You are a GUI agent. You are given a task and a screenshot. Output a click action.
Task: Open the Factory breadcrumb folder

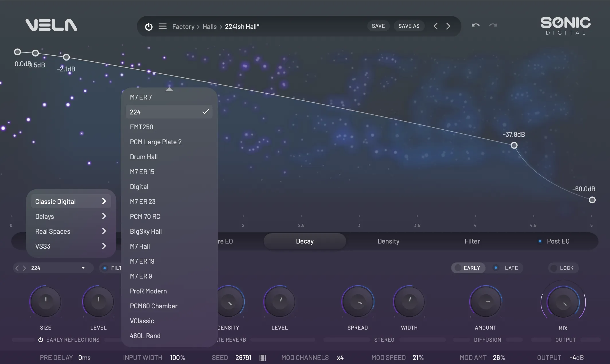(x=183, y=26)
